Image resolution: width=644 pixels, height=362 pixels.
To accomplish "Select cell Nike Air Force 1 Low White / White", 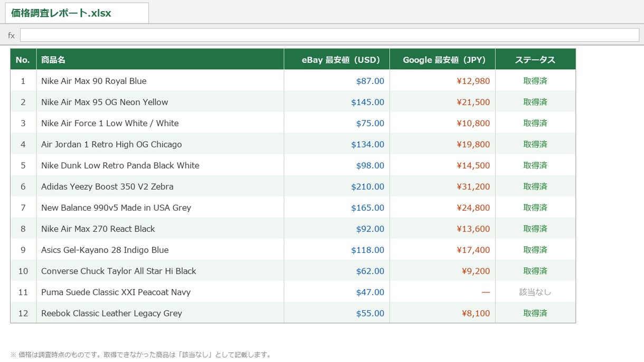I will click(x=160, y=123).
